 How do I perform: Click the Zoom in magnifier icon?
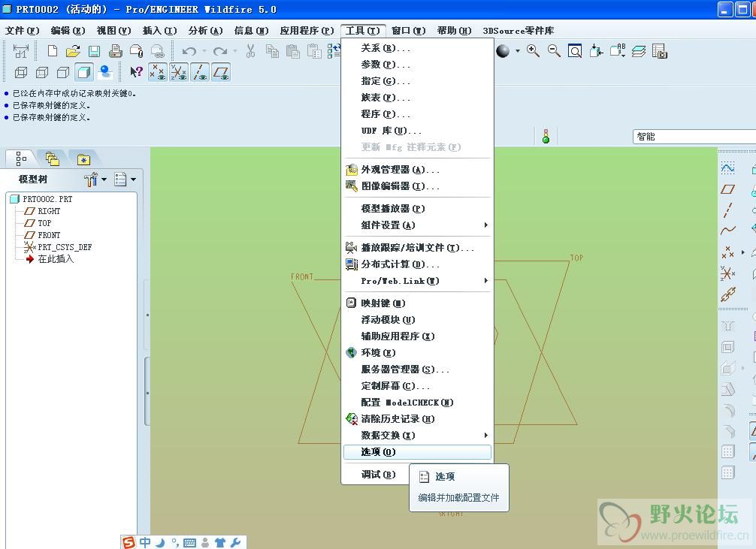click(533, 50)
